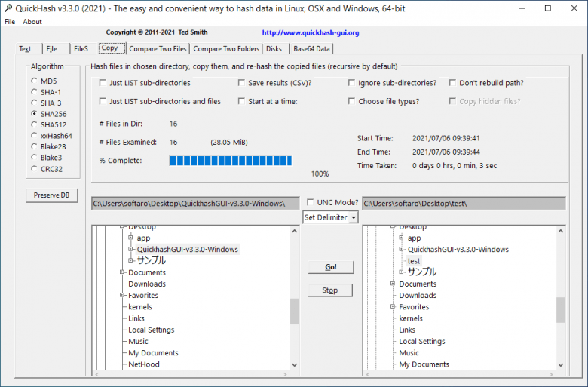The width and height of the screenshot is (588, 387).
Task: Expand the app folder in destination tree
Action: pyautogui.click(x=401, y=238)
